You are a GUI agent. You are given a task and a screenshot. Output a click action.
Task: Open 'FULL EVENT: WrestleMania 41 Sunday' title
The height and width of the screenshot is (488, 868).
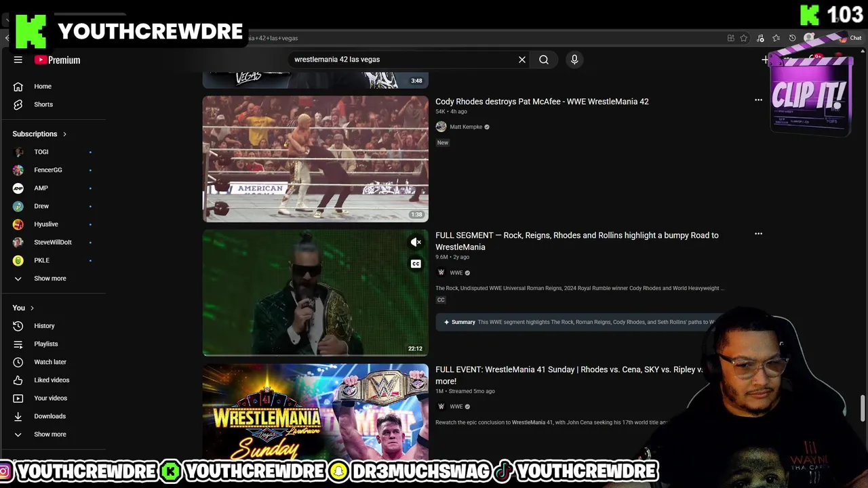[x=570, y=375]
